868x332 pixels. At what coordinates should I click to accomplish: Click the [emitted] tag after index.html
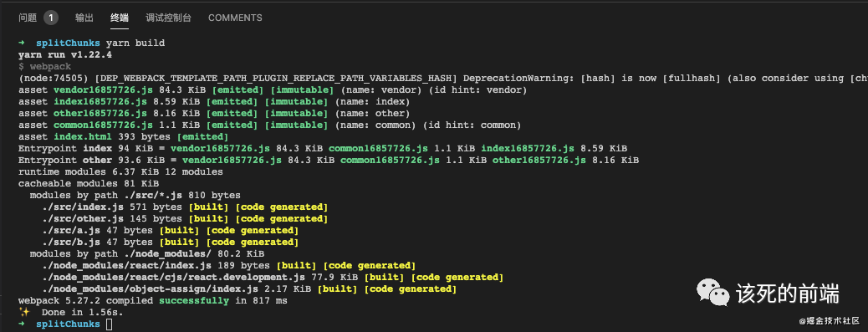(202, 136)
